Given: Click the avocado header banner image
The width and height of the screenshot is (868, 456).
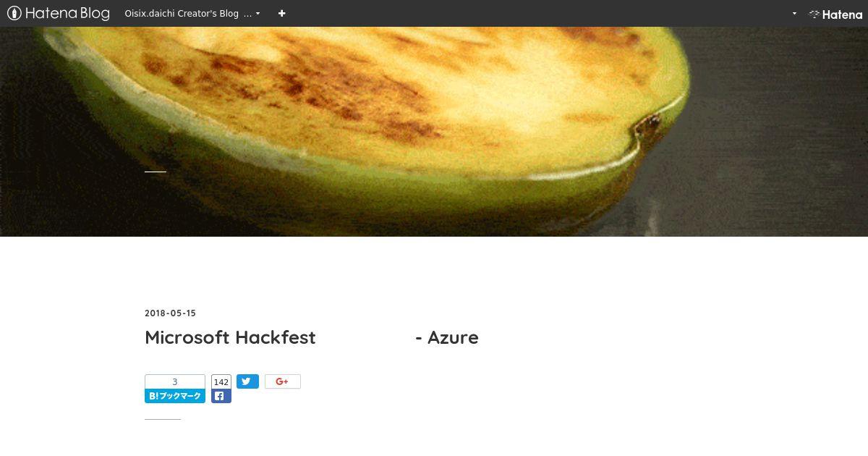Looking at the screenshot, I should (434, 131).
